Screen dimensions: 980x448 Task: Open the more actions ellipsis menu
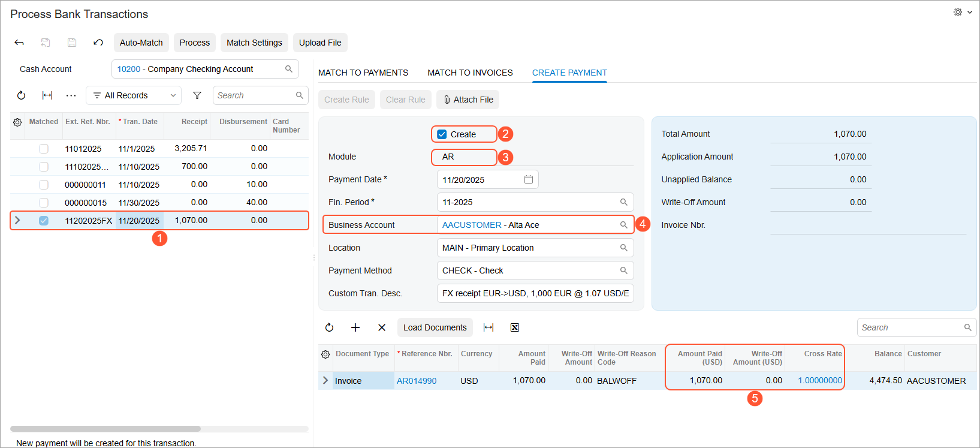[71, 95]
